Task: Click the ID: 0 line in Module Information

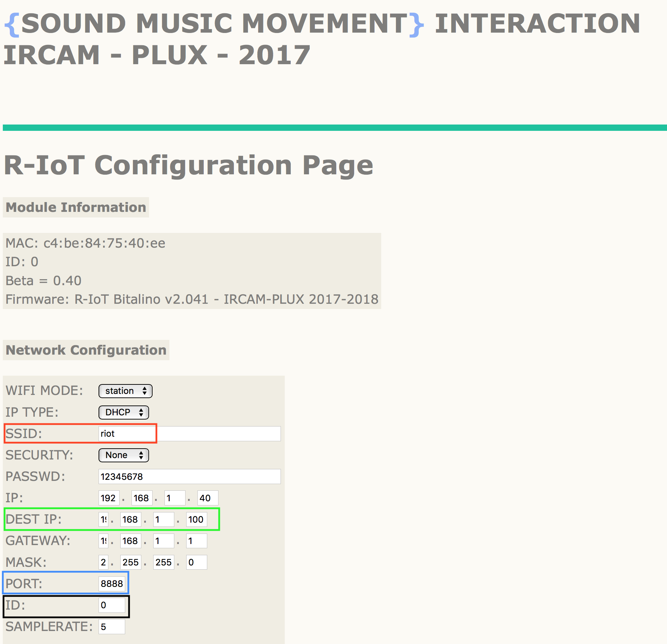Action: (22, 261)
